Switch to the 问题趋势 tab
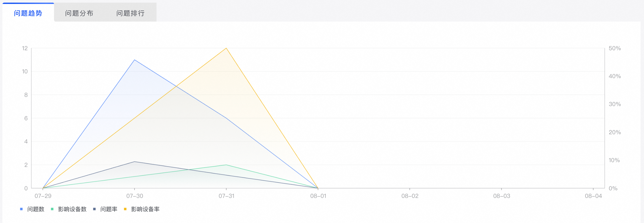This screenshot has width=644, height=223. click(28, 13)
